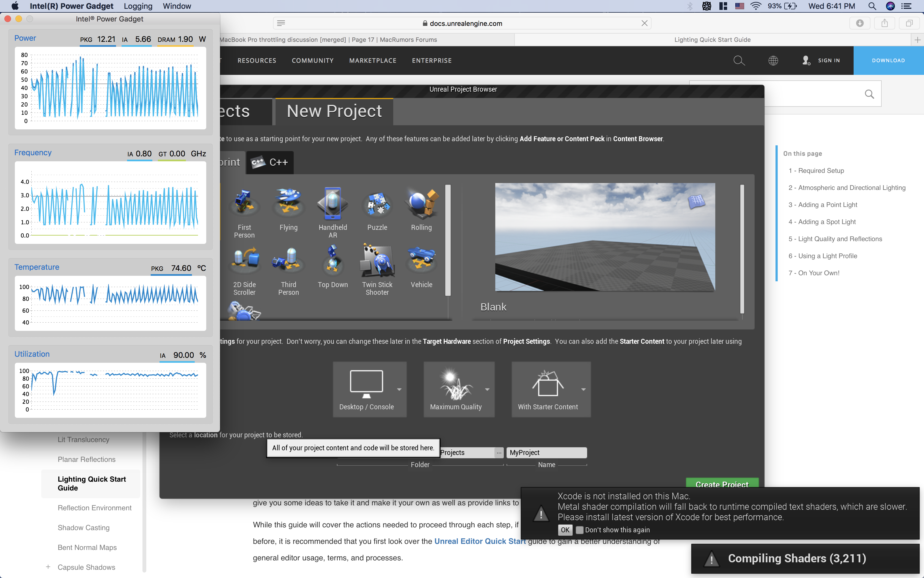This screenshot has width=924, height=578.
Task: Open the language globe icon
Action: pos(773,60)
